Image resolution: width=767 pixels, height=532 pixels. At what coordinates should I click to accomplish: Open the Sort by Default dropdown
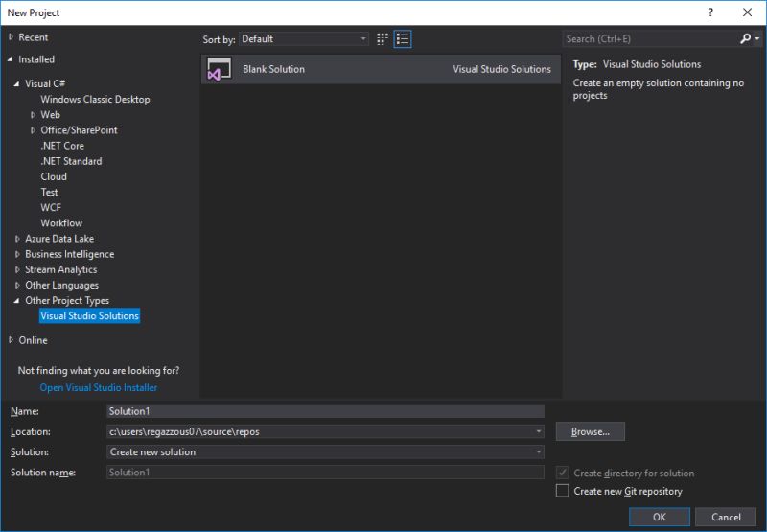304,39
